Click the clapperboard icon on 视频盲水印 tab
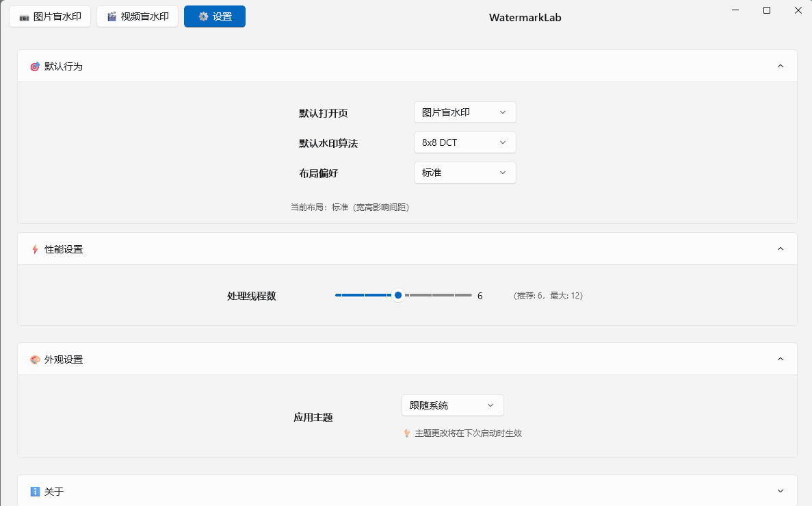 tap(112, 17)
